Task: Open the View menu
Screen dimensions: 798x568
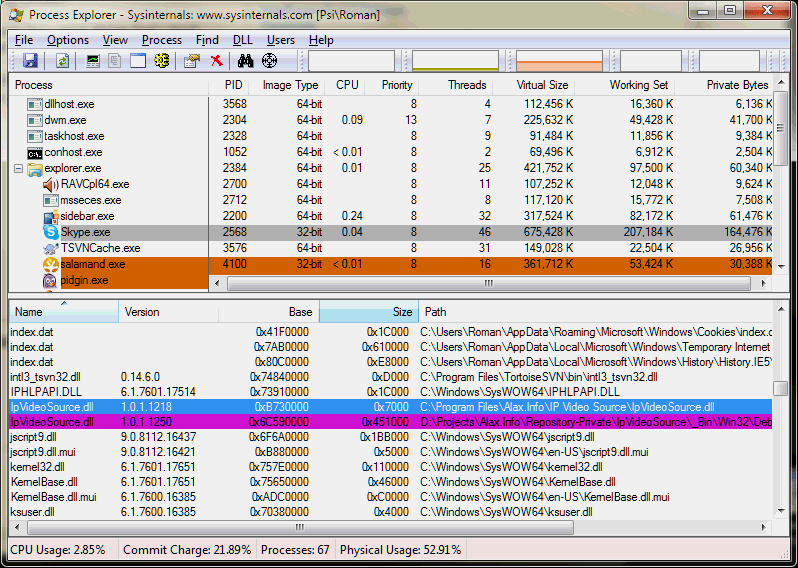Action: point(115,40)
